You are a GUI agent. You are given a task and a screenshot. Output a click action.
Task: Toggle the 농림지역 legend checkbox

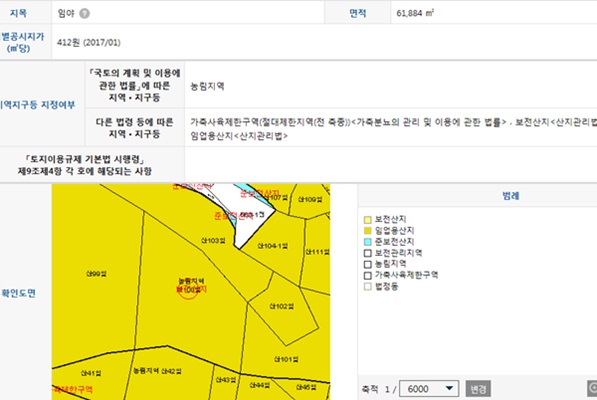pyautogui.click(x=367, y=264)
